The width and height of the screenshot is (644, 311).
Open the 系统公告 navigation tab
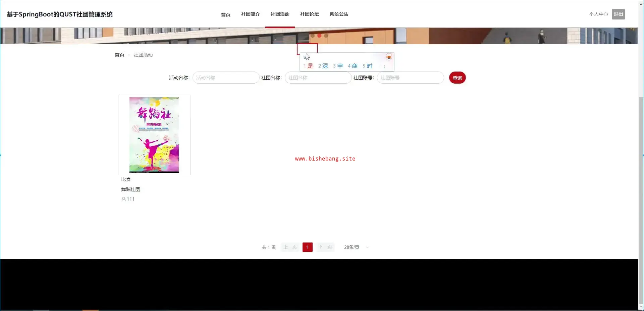coord(339,14)
